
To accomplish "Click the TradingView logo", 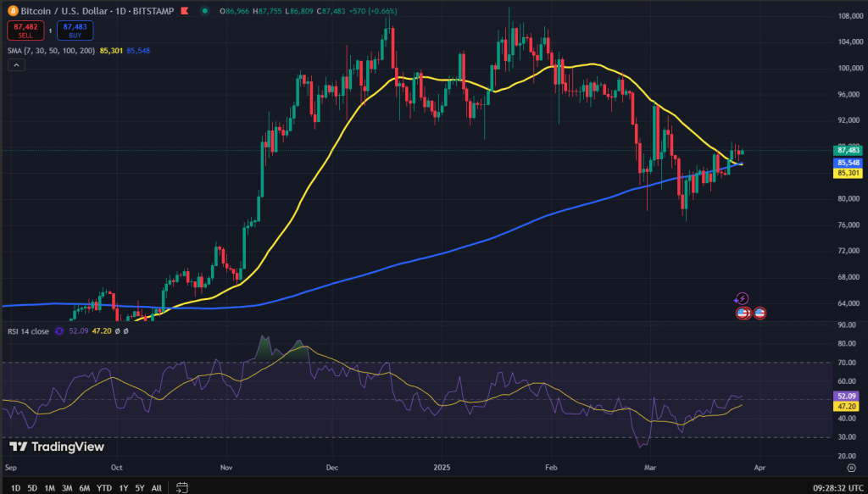I will [57, 447].
